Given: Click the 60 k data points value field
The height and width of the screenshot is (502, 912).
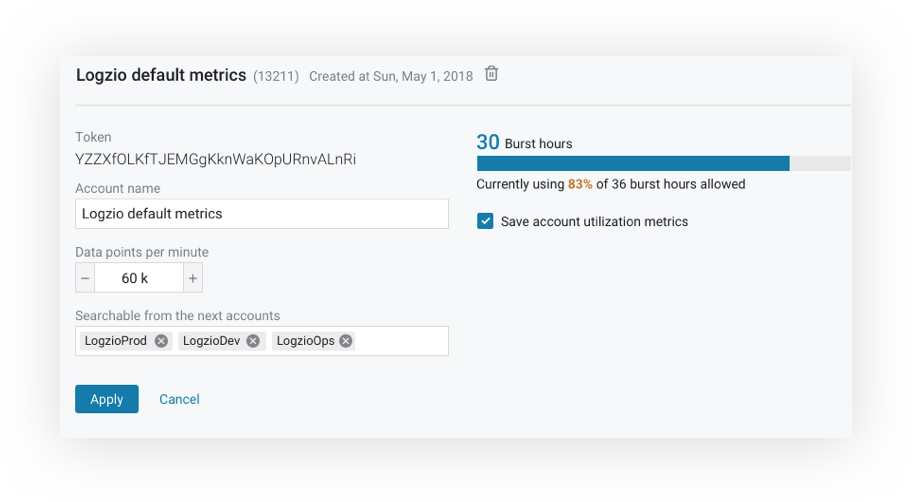Looking at the screenshot, I should click(139, 278).
